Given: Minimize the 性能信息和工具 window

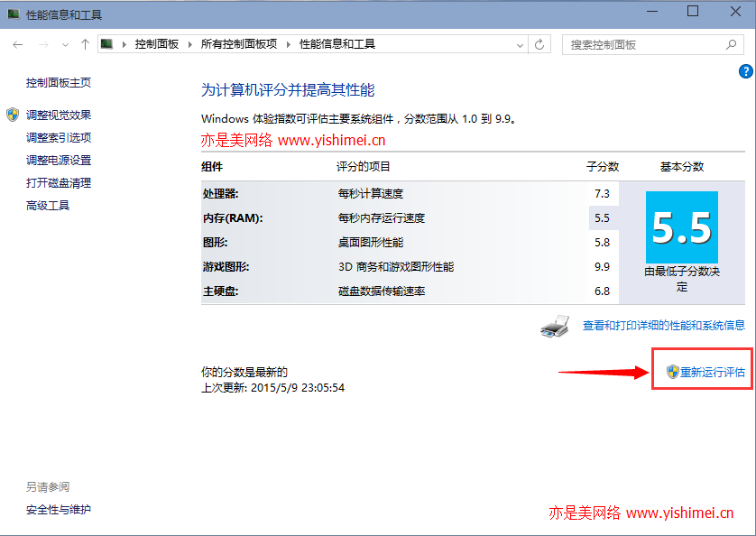Looking at the screenshot, I should coord(652,12).
